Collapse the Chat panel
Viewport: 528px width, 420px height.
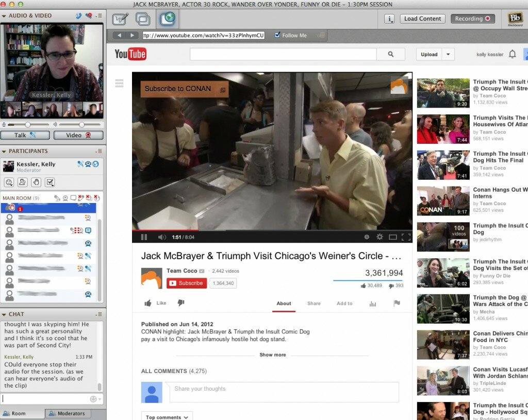(4, 314)
